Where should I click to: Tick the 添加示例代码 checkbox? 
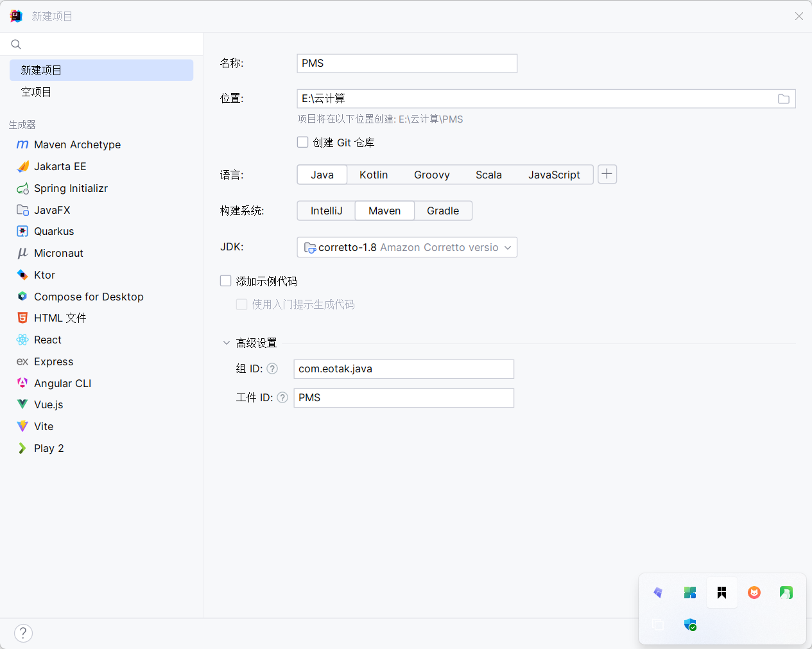click(x=226, y=281)
